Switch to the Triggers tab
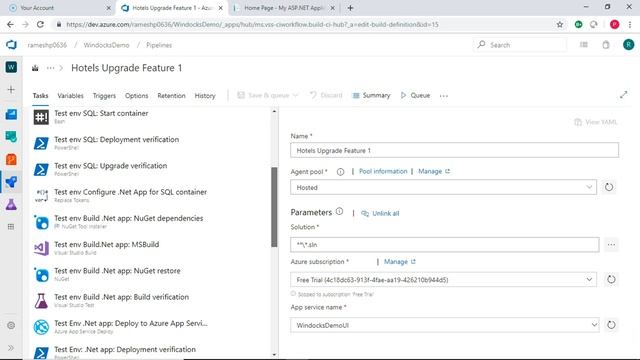 [x=104, y=96]
